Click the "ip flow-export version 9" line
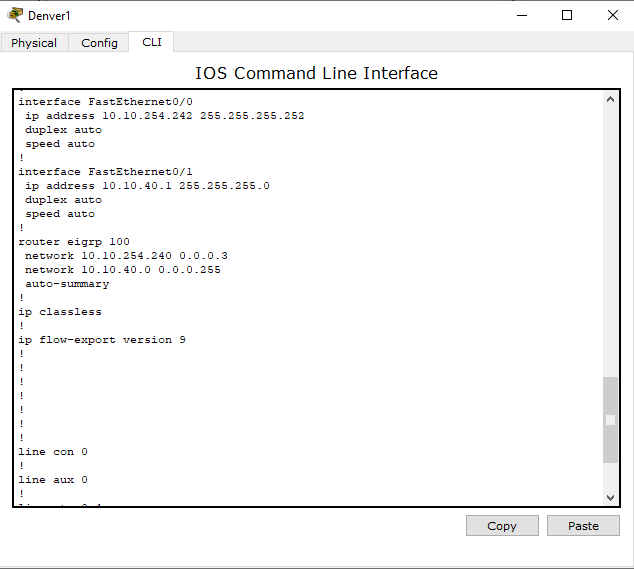 click(x=102, y=340)
